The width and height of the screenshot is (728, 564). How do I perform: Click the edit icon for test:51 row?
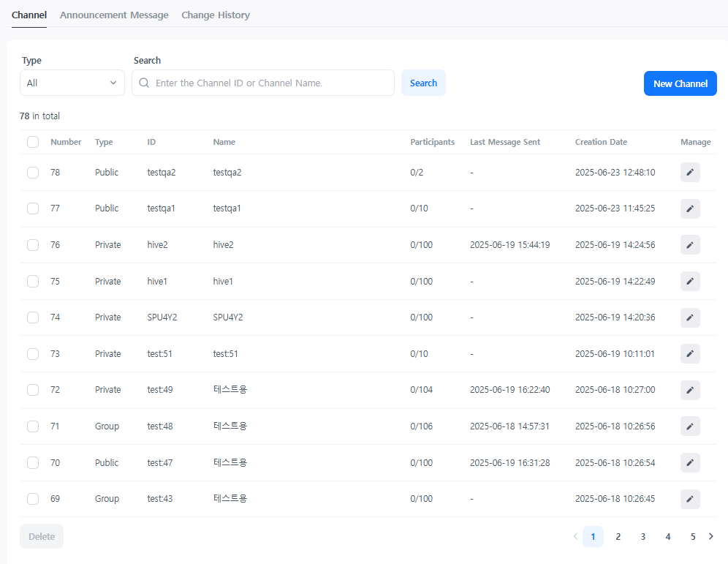coord(690,353)
